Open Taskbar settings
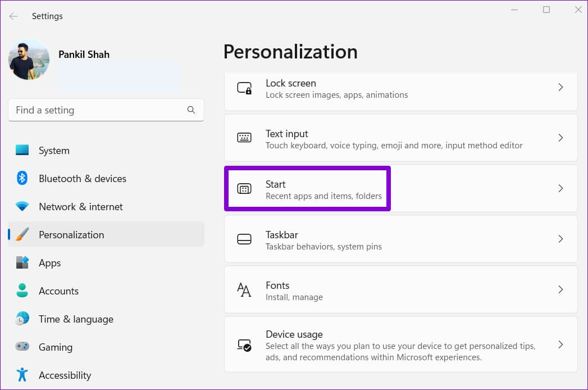Image resolution: width=588 pixels, height=390 pixels. pyautogui.click(x=400, y=239)
